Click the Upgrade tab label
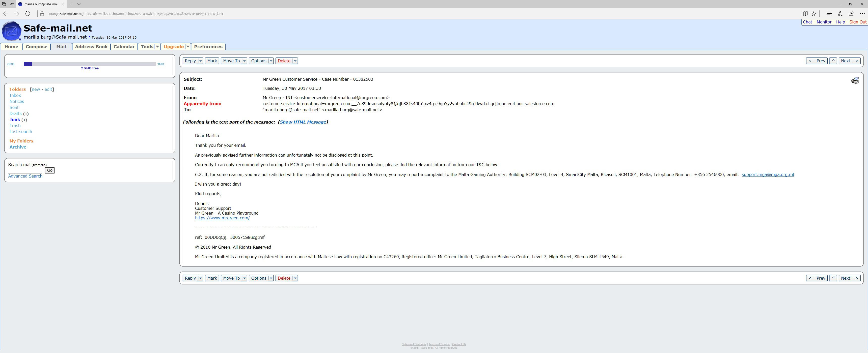Screen dimensions: 868x353 tap(174, 47)
